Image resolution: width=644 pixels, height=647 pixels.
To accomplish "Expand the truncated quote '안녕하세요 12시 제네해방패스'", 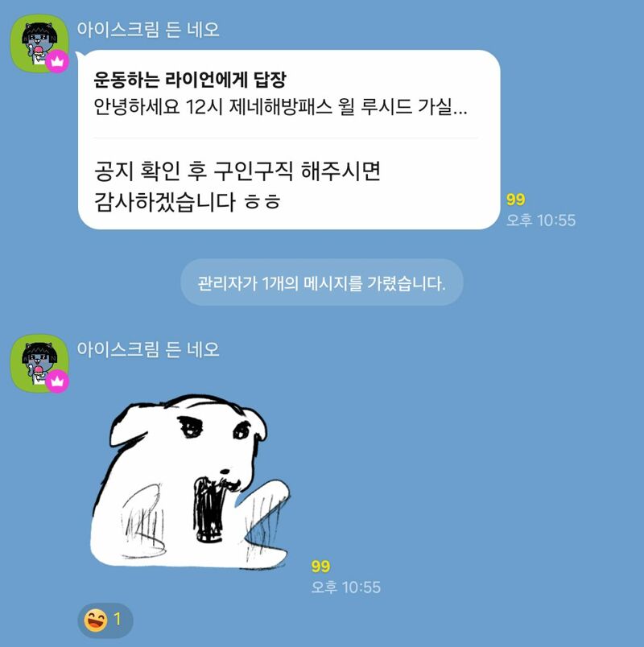I will pos(280,107).
